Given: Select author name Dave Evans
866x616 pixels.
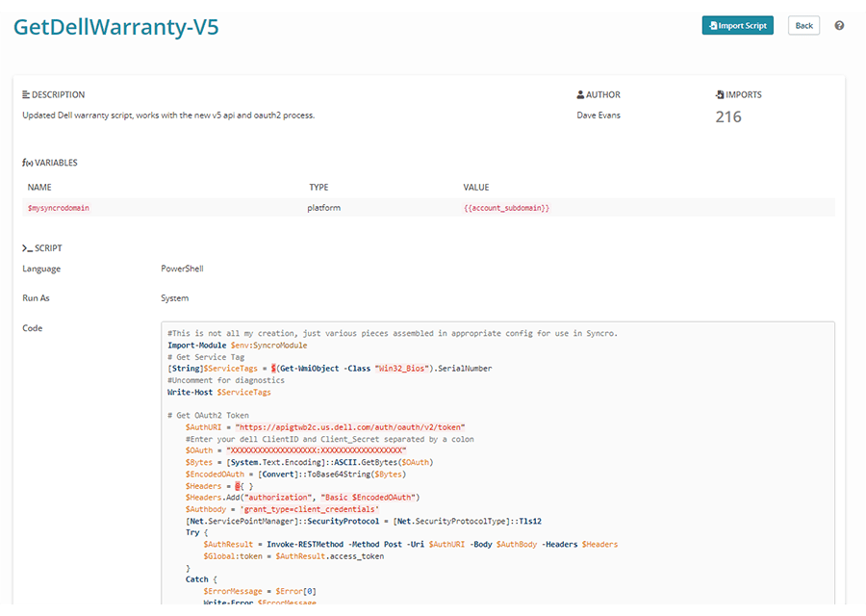Looking at the screenshot, I should tap(599, 115).
